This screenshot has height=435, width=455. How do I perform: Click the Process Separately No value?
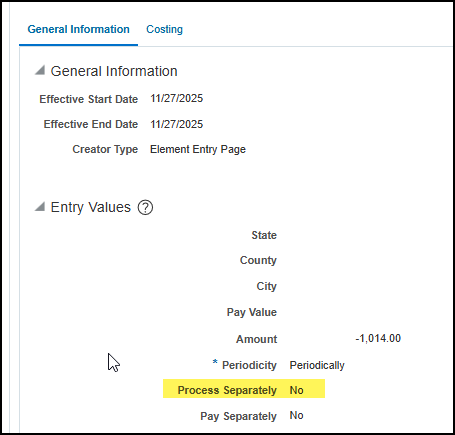(x=296, y=390)
